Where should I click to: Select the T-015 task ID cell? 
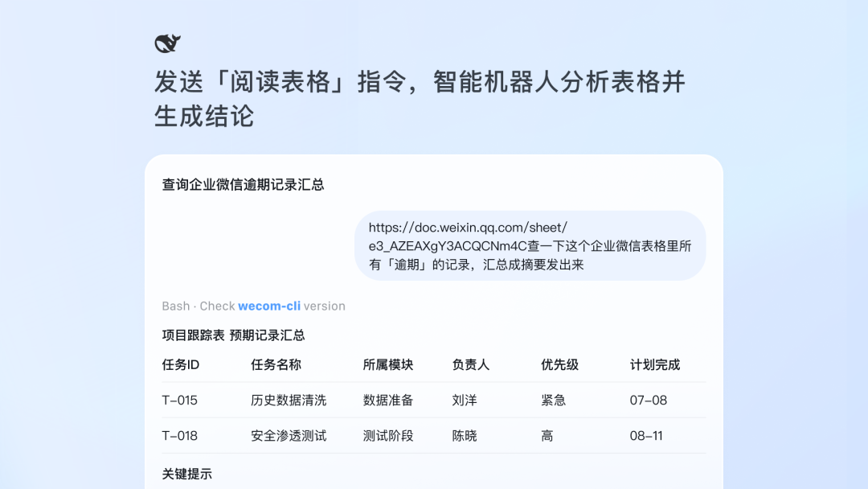click(x=179, y=401)
